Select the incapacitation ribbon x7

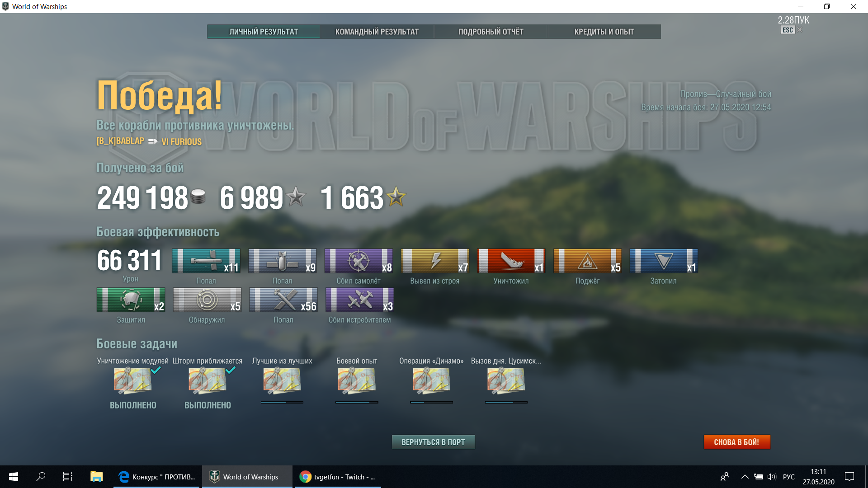[x=435, y=261]
